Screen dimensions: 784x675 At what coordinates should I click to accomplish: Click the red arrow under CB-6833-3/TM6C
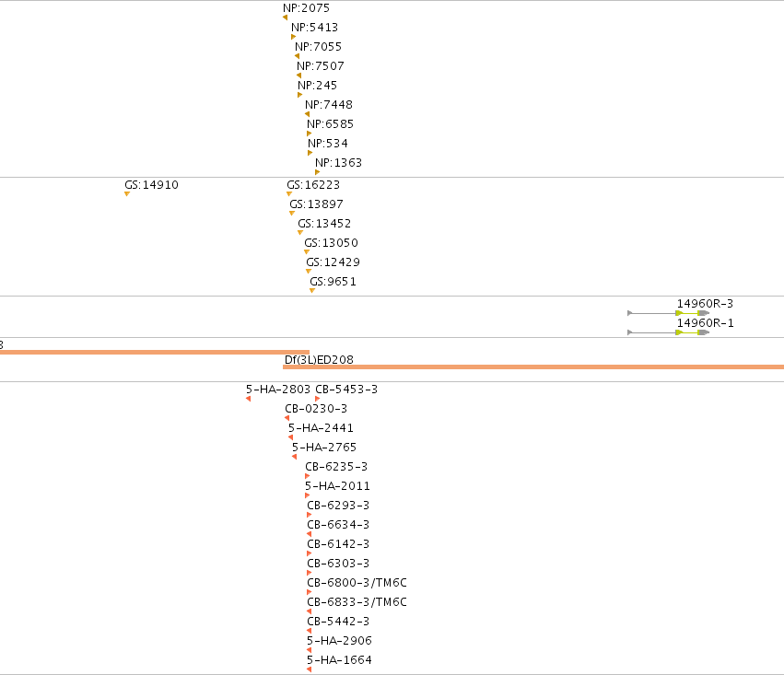coord(309,611)
